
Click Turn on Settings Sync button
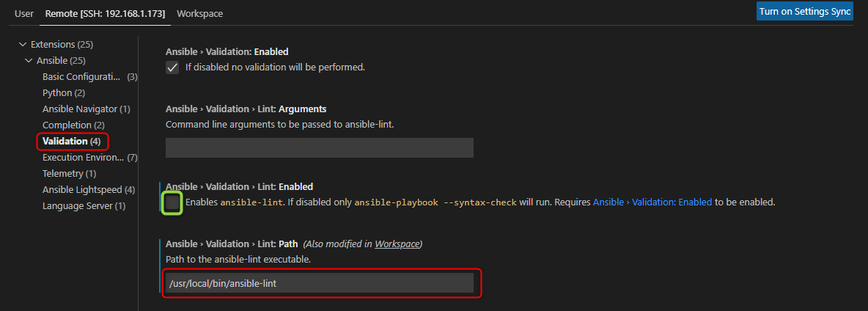805,12
